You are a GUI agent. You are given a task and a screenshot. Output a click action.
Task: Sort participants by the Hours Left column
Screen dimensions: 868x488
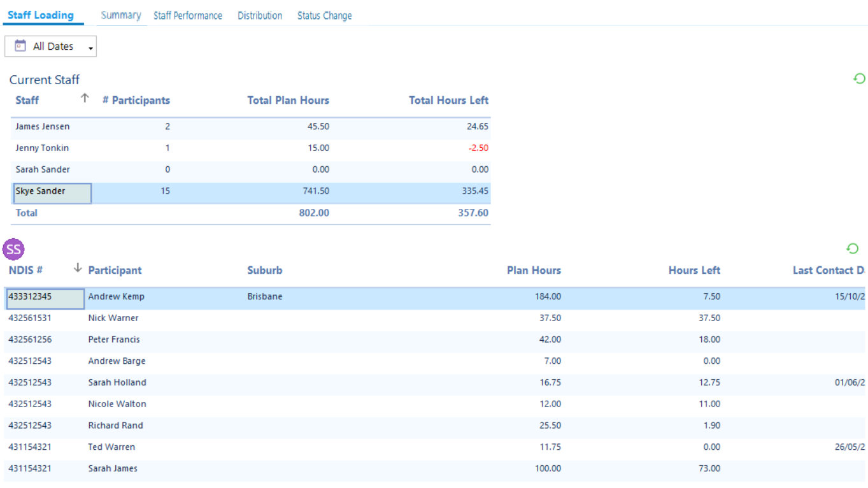click(695, 270)
